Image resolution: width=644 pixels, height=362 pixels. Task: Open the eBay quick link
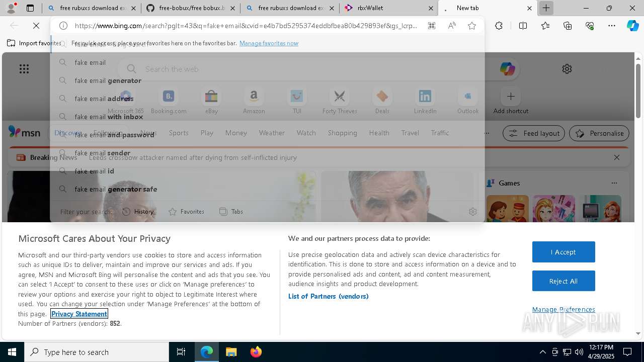pyautogui.click(x=211, y=101)
